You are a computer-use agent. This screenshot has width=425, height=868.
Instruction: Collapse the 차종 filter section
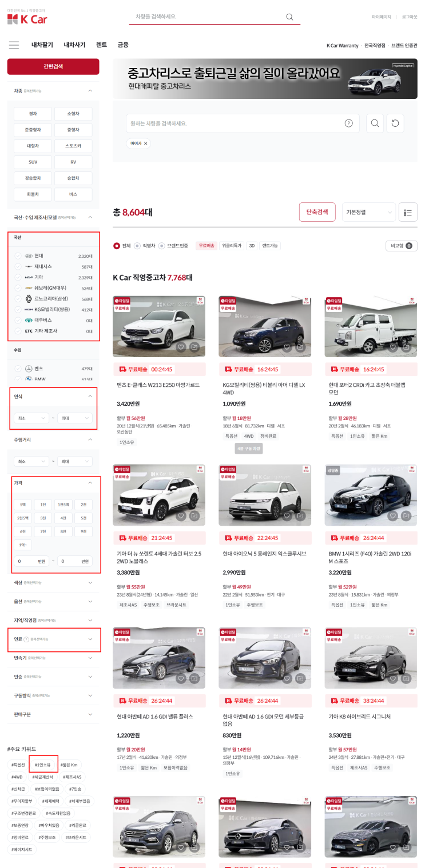(90, 90)
